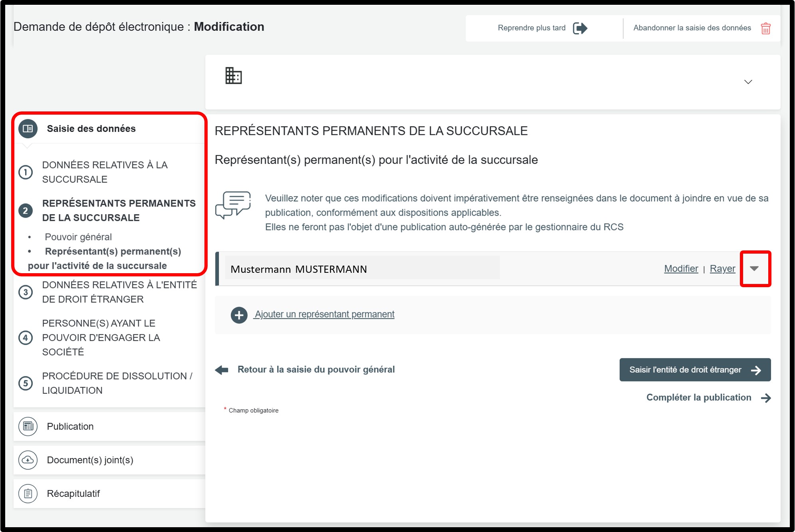Image resolution: width=795 pixels, height=532 pixels.
Task: Click the Saisie des données book icon
Action: pos(28,129)
